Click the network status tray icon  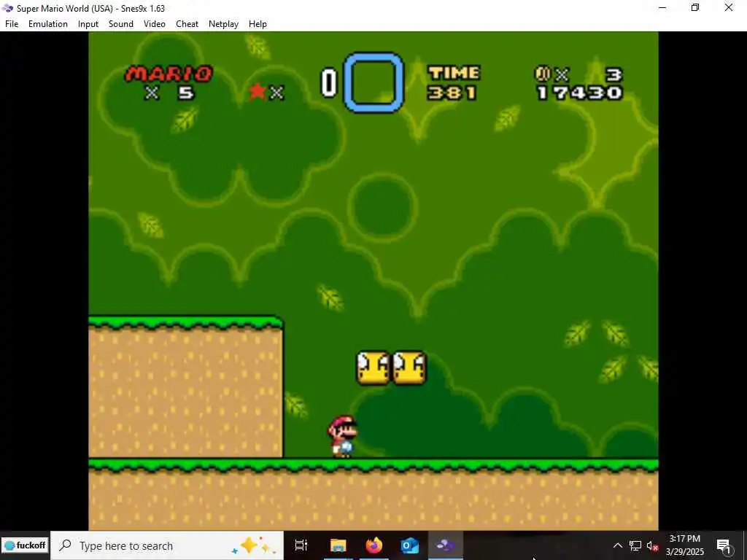(635, 545)
